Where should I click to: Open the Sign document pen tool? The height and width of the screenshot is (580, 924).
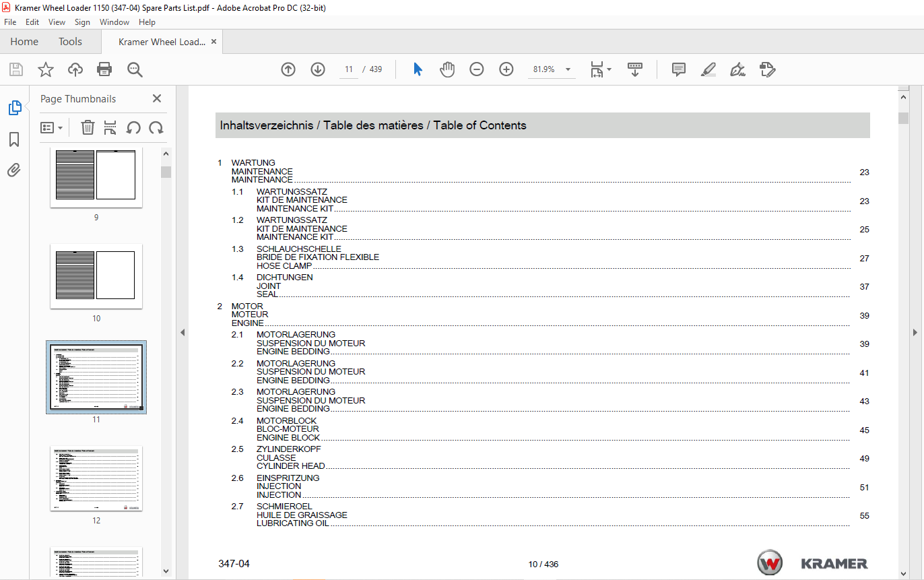[738, 69]
